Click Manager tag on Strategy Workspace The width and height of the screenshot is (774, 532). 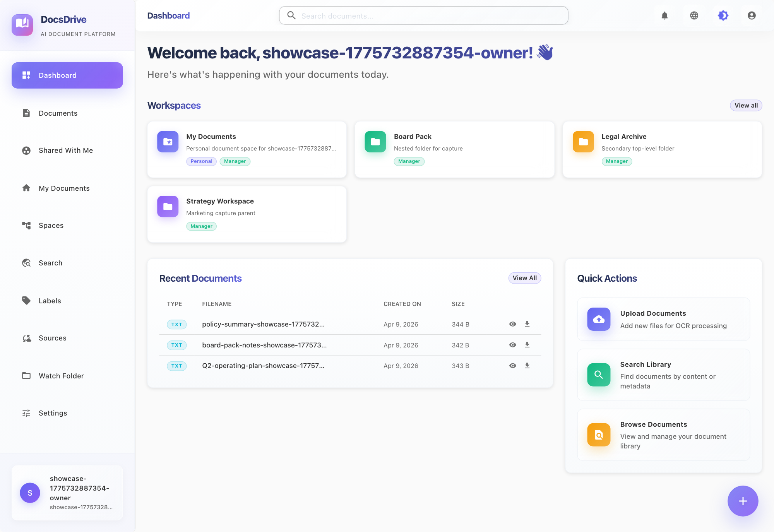click(201, 226)
